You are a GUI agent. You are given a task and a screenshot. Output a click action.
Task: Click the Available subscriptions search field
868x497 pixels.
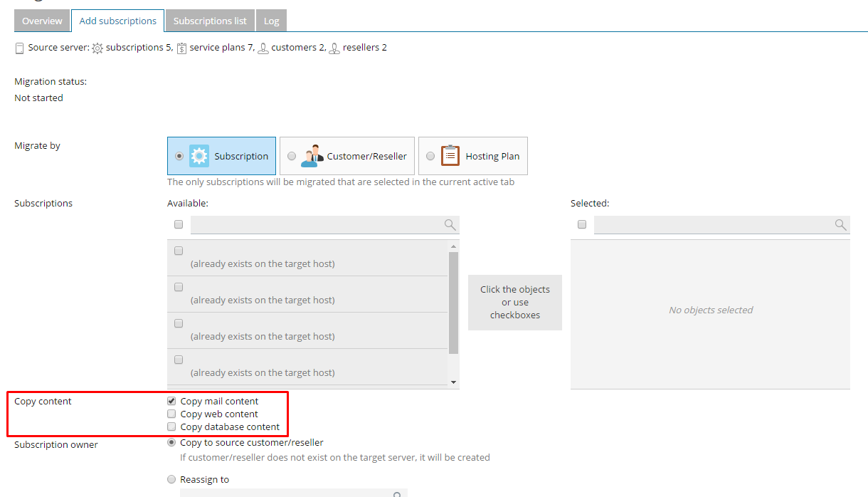click(x=317, y=225)
